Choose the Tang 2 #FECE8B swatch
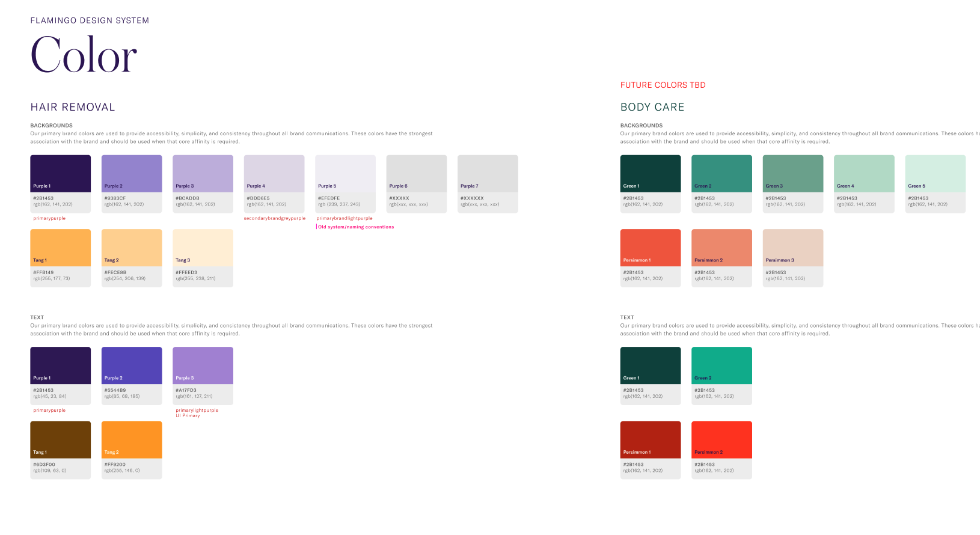This screenshot has height=535, width=980. (132, 258)
